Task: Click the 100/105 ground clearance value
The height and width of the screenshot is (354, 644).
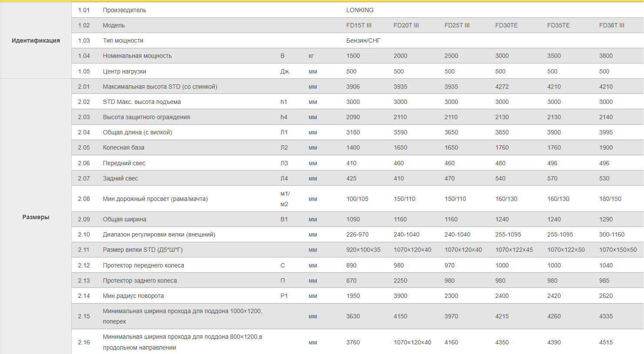Action: coord(357,199)
